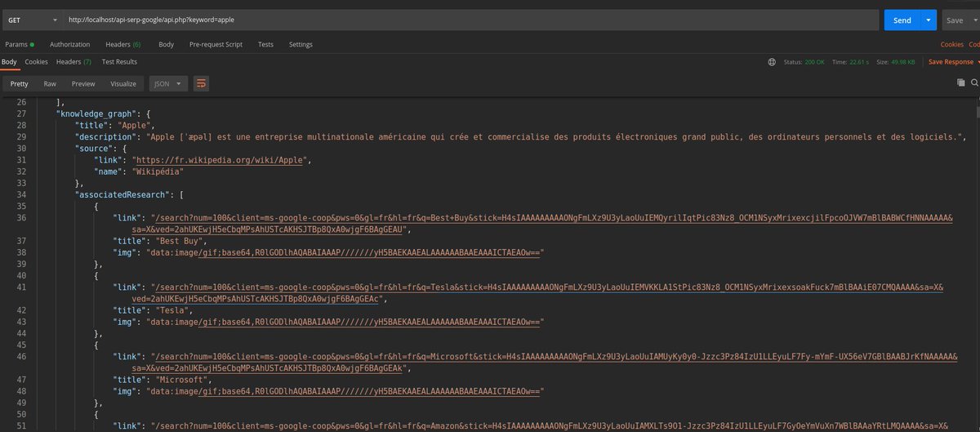Switch to the Tests tab
This screenshot has width=980, height=432.
click(x=265, y=44)
